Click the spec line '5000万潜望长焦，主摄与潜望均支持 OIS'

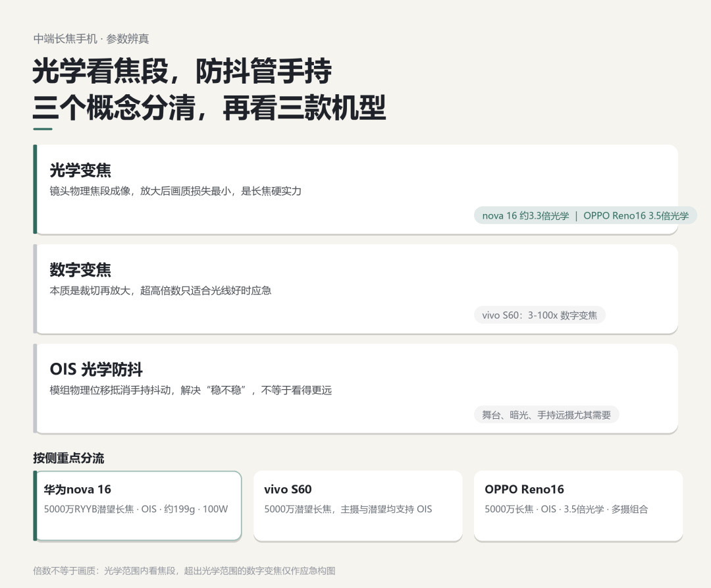[348, 509]
